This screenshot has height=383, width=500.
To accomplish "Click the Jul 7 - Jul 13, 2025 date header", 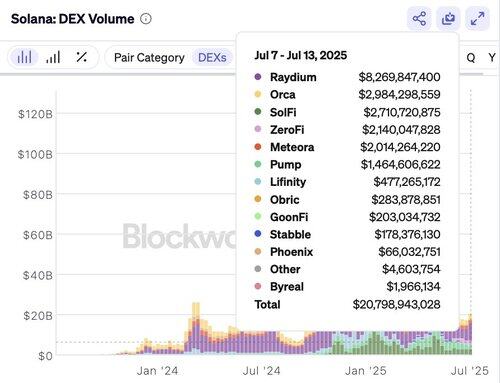I will coord(301,55).
